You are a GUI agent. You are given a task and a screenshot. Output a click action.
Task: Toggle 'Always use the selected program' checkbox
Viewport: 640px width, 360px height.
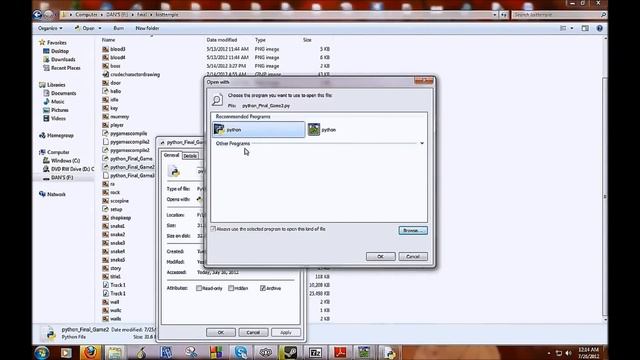[x=213, y=229]
